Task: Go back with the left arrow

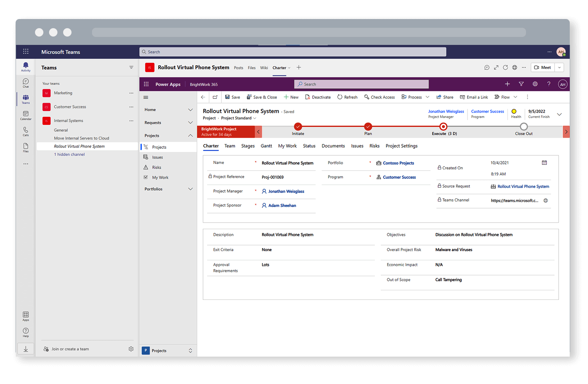Action: click(203, 97)
